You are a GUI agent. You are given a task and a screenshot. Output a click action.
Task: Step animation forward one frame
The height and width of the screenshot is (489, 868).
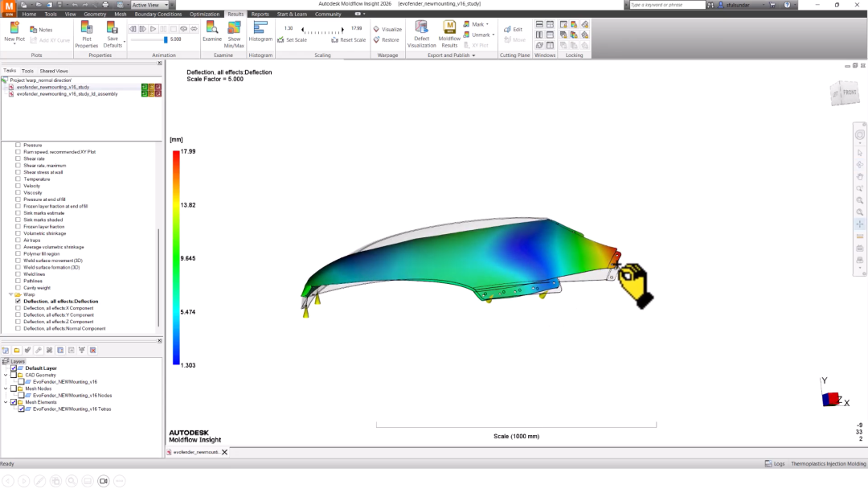click(143, 29)
